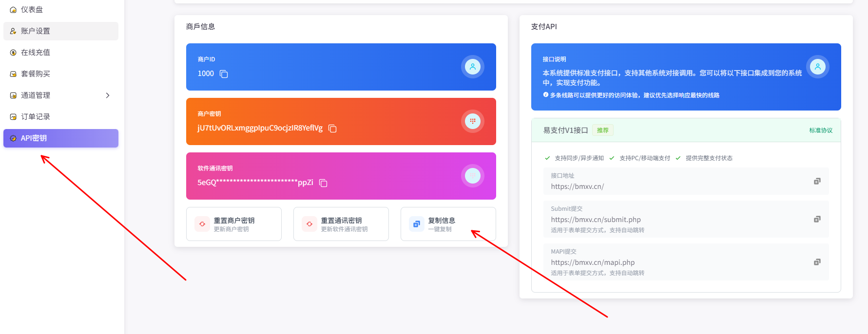This screenshot has height=334, width=868.
Task: Expand the 通道管理 submenu arrow
Action: (x=108, y=95)
